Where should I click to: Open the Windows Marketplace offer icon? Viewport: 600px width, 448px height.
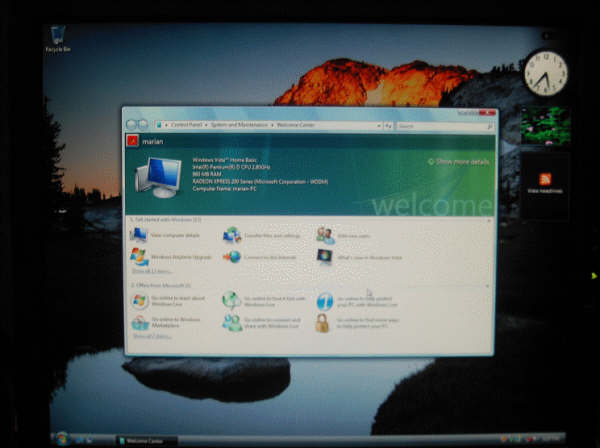point(140,323)
